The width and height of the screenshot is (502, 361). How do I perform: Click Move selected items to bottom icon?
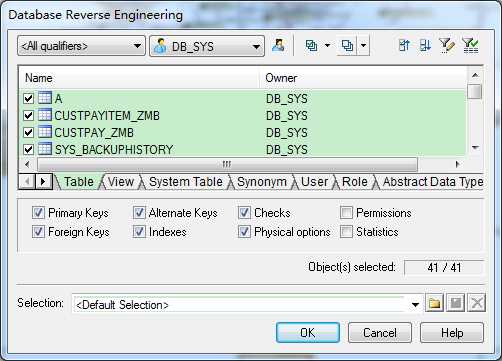click(x=425, y=45)
